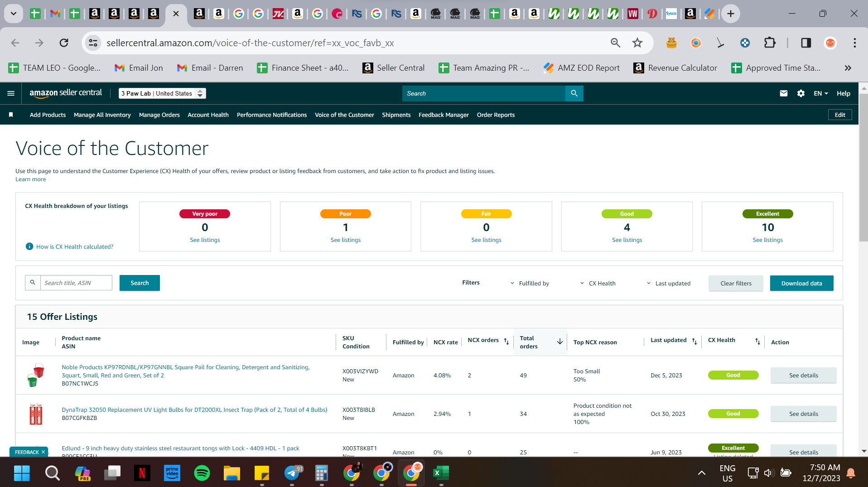Open Add Products in the nav bar
The width and height of the screenshot is (868, 487).
click(x=48, y=115)
